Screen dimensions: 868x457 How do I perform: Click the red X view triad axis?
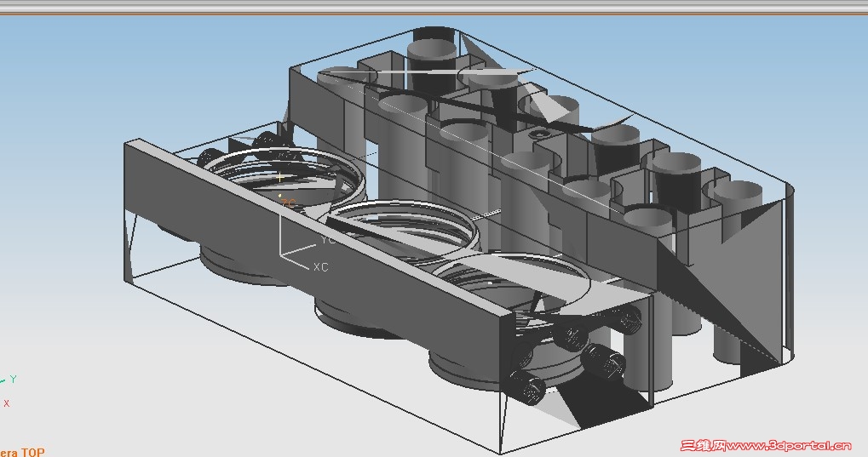point(7,403)
